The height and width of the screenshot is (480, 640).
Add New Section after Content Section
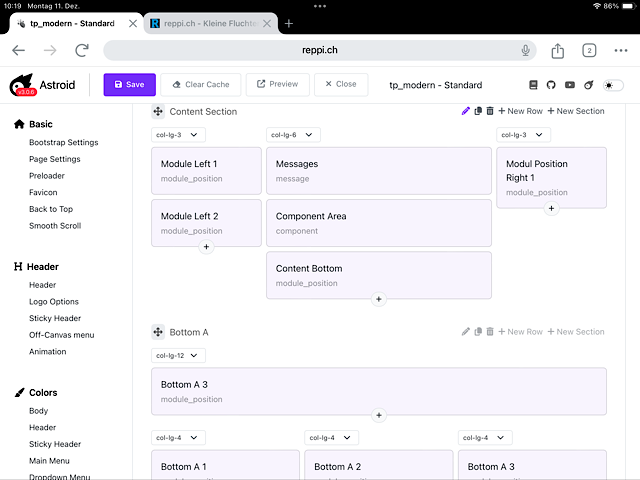coord(576,111)
